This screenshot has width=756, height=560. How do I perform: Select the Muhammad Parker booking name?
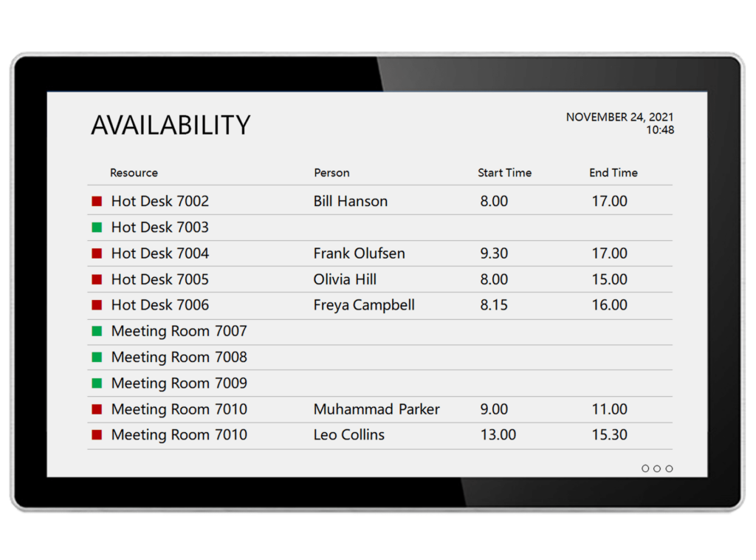[377, 409]
